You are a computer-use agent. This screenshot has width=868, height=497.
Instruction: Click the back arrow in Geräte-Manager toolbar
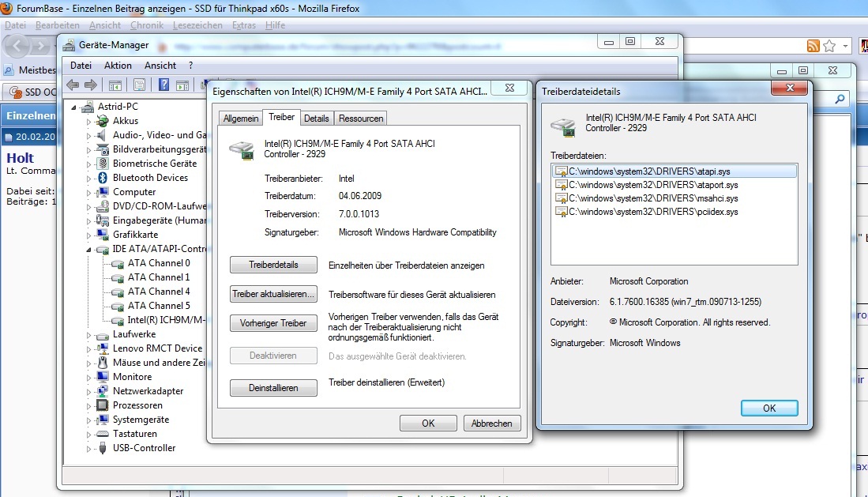click(72, 85)
